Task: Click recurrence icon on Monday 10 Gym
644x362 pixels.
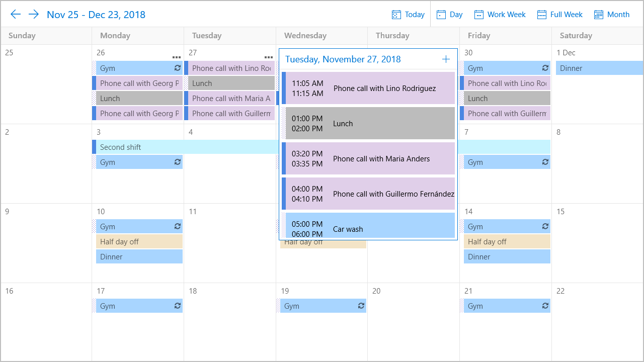Action: coord(178,226)
